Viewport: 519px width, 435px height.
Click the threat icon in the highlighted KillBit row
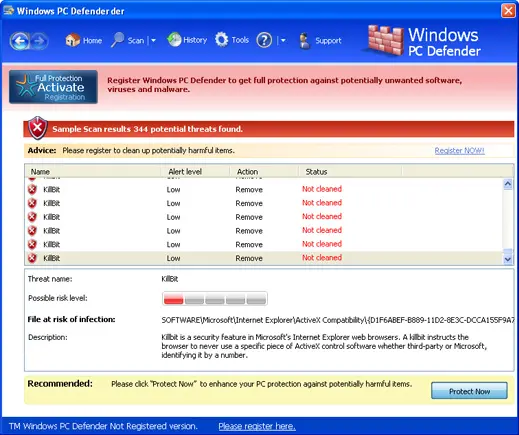32,258
